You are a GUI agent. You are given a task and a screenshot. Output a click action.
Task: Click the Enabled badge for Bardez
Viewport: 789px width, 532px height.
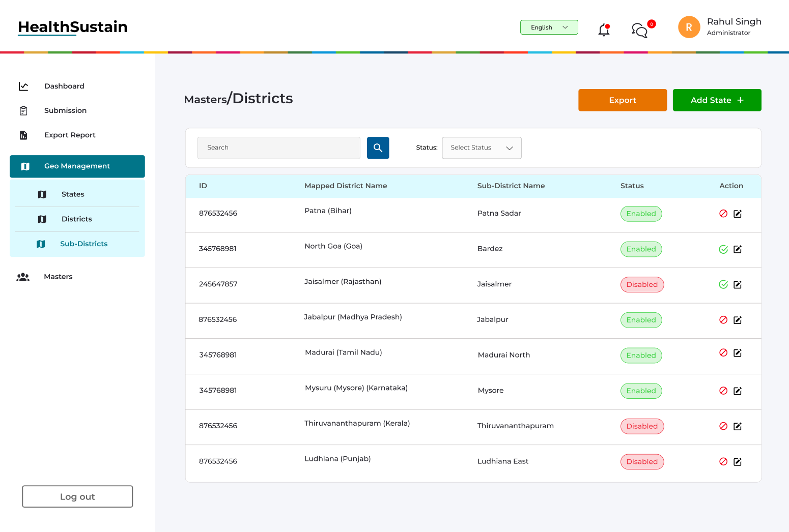(x=641, y=249)
